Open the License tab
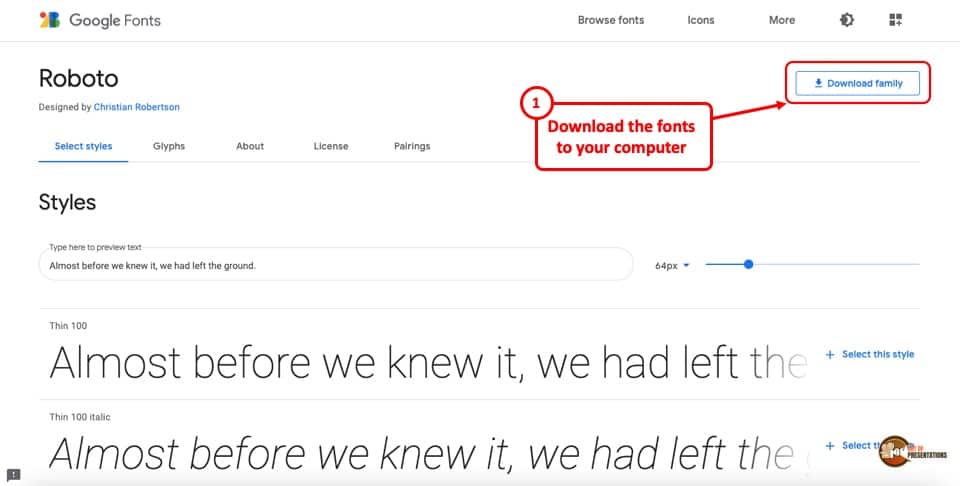 point(331,146)
